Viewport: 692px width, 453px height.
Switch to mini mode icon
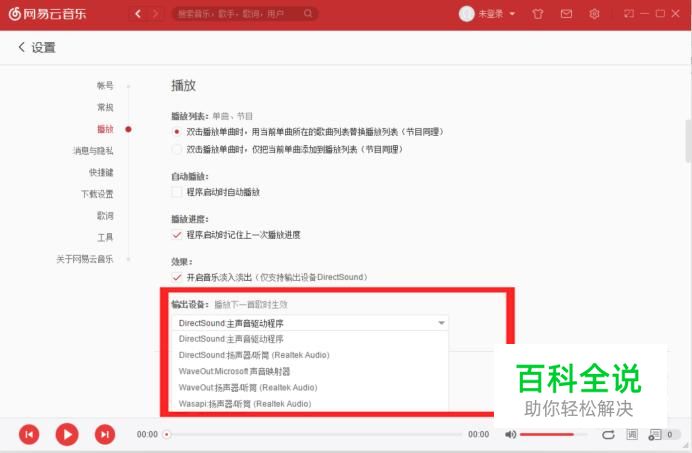[628, 14]
